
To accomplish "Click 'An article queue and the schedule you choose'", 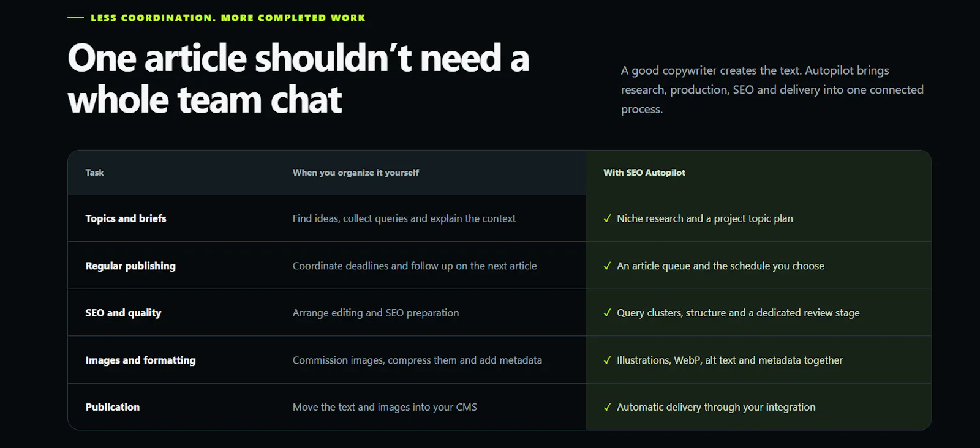I will click(720, 266).
